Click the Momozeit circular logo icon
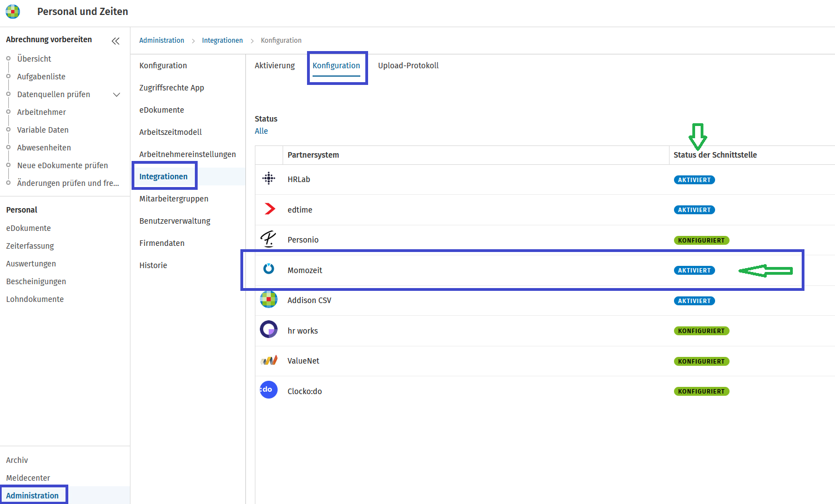Screen dimensions: 835x504 [x=269, y=269]
